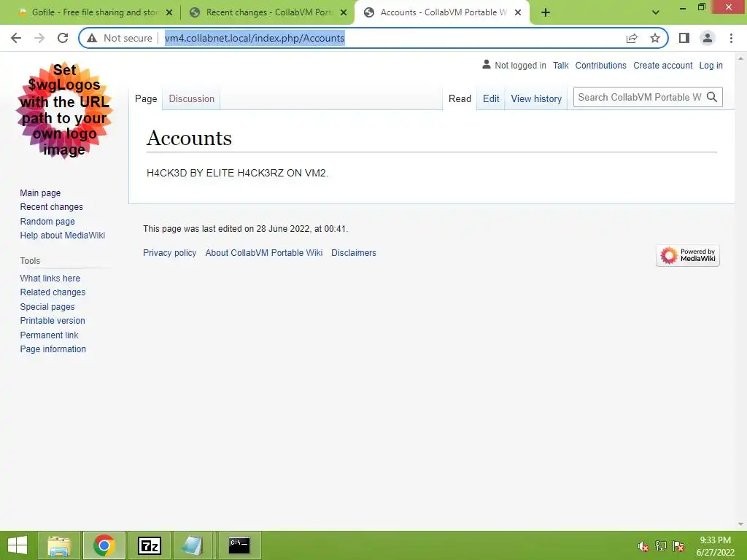Close the Accounts tab
Screen dimensions: 747x560
click(x=518, y=12)
